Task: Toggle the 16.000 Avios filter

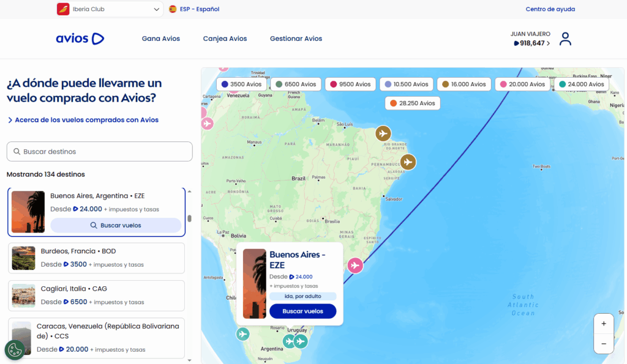Action: [x=464, y=84]
